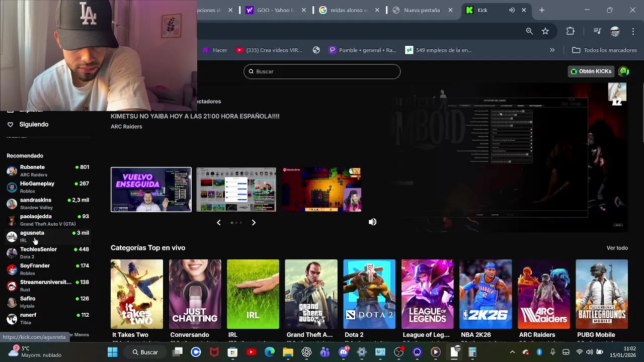
Task: Bookmark this page with the star icon
Action: (545, 31)
